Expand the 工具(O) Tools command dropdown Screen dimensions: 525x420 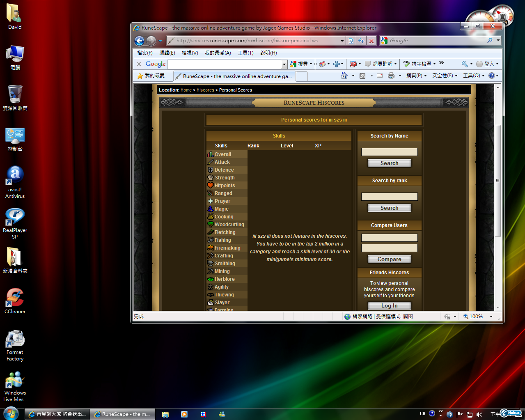pyautogui.click(x=483, y=76)
